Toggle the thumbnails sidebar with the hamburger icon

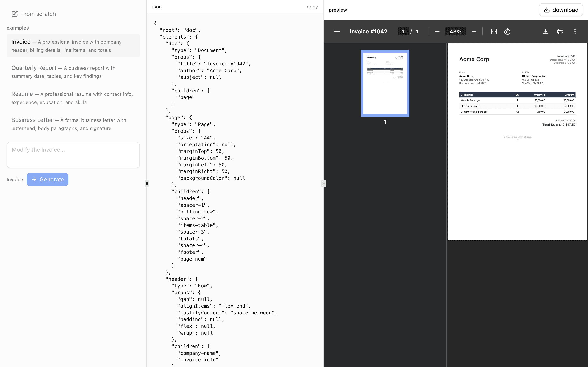(x=336, y=31)
